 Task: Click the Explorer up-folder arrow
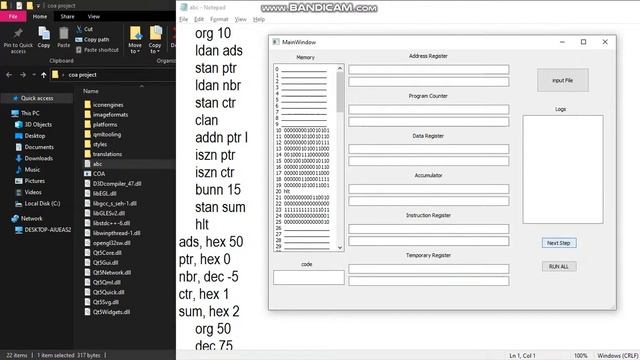44,75
